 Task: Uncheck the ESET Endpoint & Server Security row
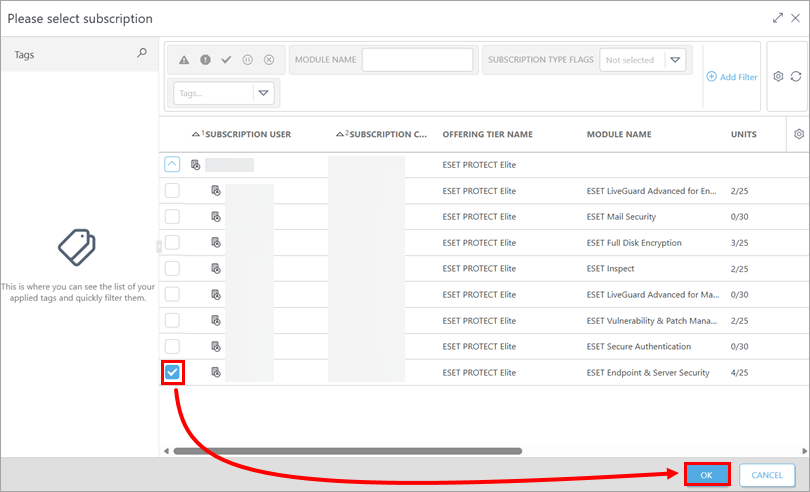point(172,373)
